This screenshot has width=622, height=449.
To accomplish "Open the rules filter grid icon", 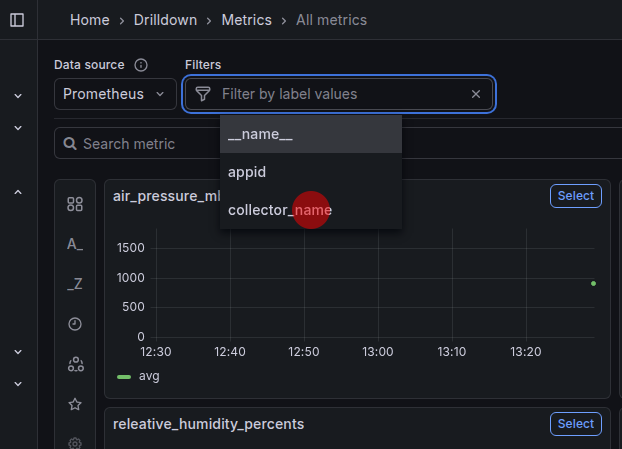I will pos(75,204).
